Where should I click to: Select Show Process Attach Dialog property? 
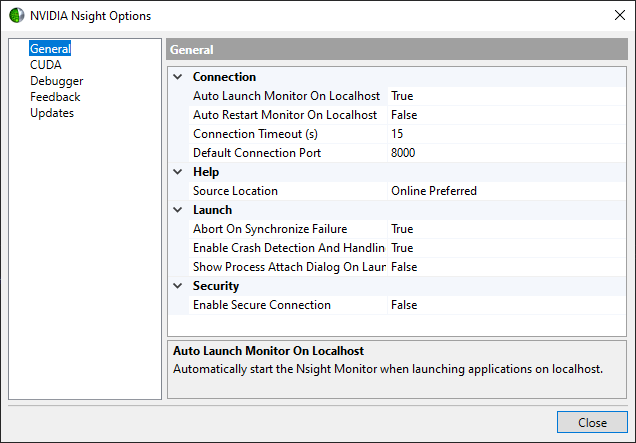pyautogui.click(x=289, y=267)
